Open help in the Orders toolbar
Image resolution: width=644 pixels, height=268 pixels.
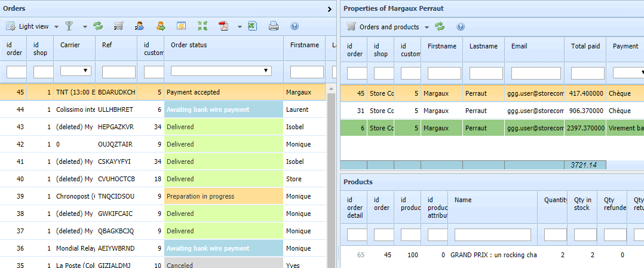pyautogui.click(x=294, y=26)
